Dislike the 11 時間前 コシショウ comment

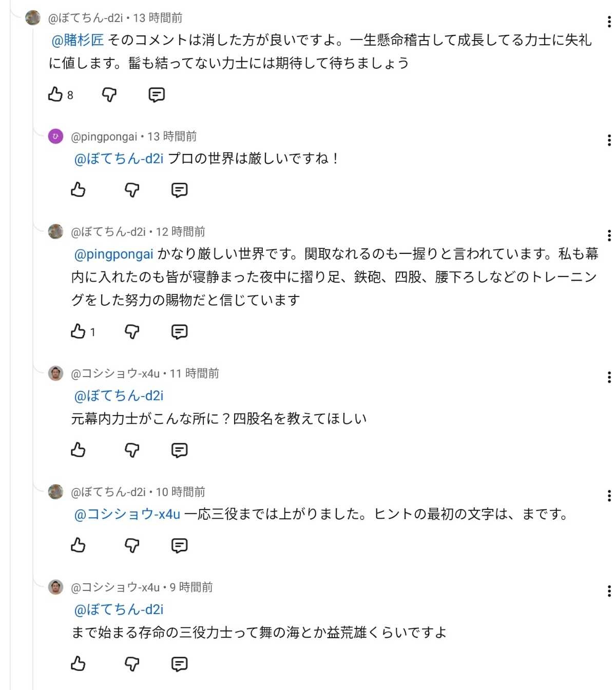(132, 450)
